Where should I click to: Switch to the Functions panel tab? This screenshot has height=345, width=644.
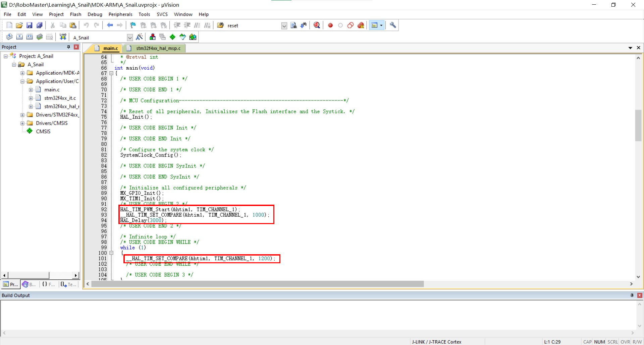tap(49, 284)
